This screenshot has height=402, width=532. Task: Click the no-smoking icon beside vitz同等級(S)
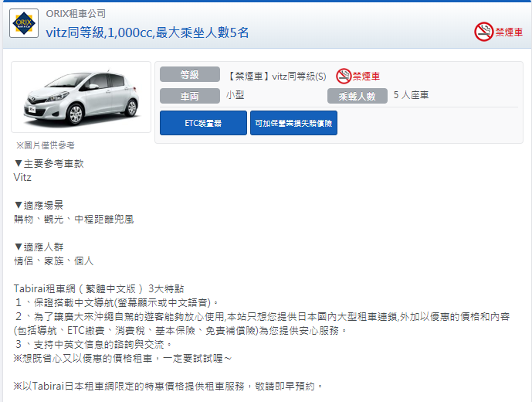pos(344,76)
